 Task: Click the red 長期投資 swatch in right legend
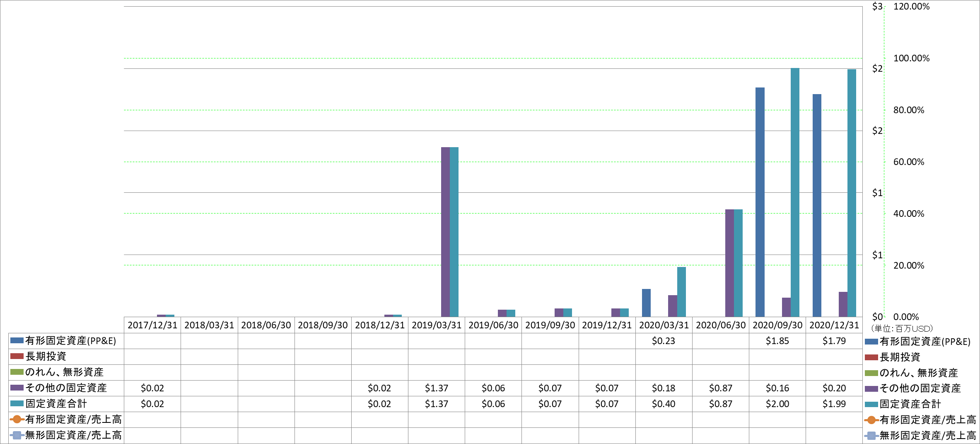tap(871, 357)
